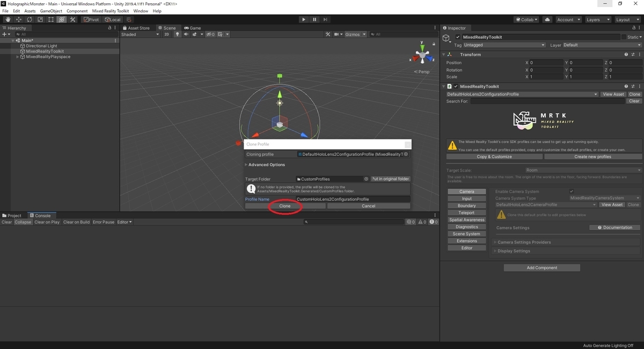Toggle Collapse in the Console

click(x=23, y=222)
